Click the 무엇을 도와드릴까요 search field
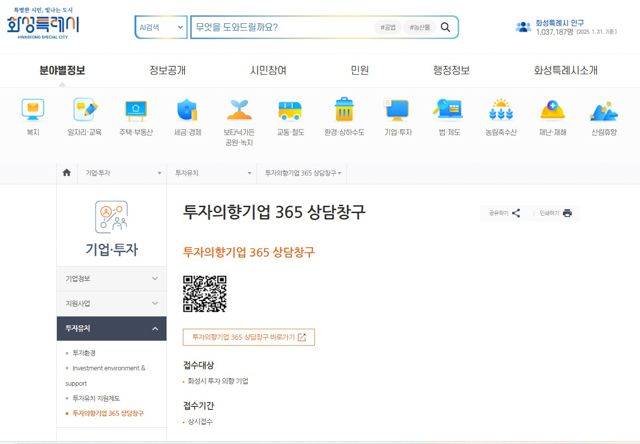The image size is (640, 444). pyautogui.click(x=280, y=27)
